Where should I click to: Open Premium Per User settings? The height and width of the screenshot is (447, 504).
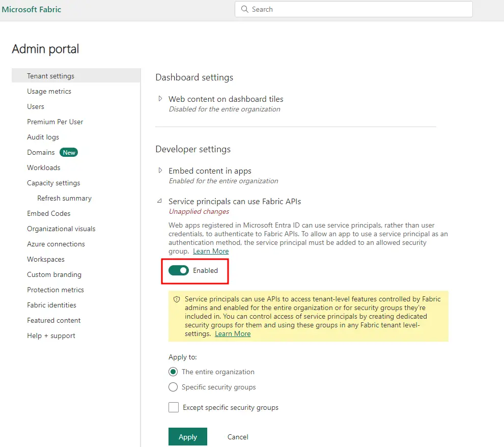coord(55,122)
